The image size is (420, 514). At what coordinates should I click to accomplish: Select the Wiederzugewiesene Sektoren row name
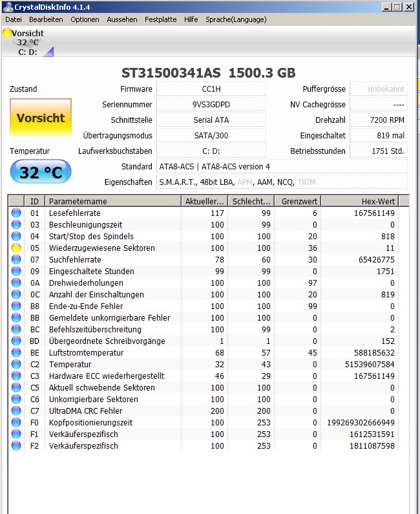[102, 248]
